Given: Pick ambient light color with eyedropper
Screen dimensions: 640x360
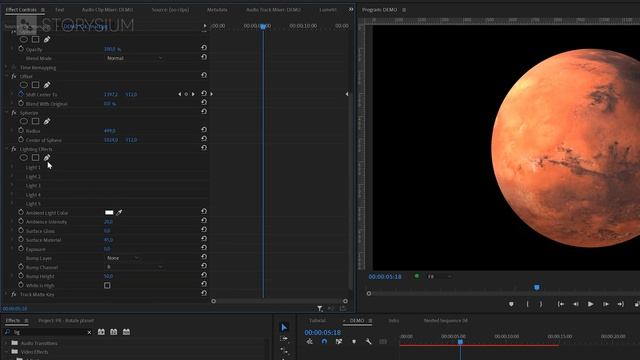Looking at the screenshot, I should click(x=119, y=212).
